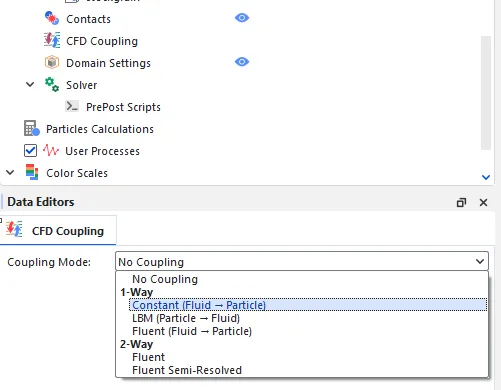The height and width of the screenshot is (390, 501).
Task: Toggle visibility eye for Contacts
Action: coord(242,18)
